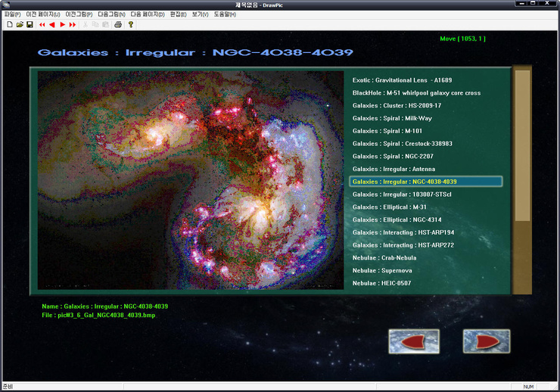Open the 도움말(H) menu
This screenshot has height=392, width=560.
225,14
